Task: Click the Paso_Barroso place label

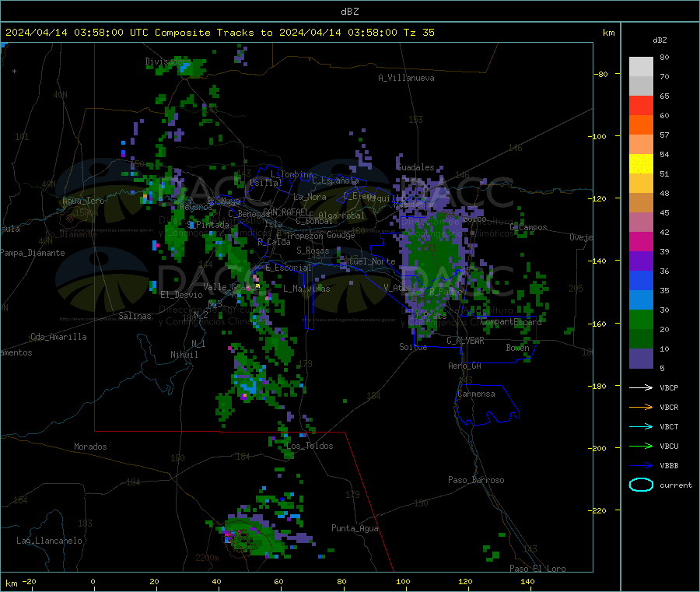Action: [476, 481]
